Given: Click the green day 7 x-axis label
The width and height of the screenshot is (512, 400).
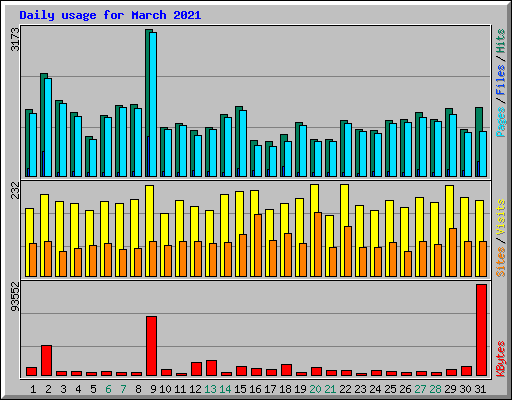Looking at the screenshot, I should tap(123, 389).
